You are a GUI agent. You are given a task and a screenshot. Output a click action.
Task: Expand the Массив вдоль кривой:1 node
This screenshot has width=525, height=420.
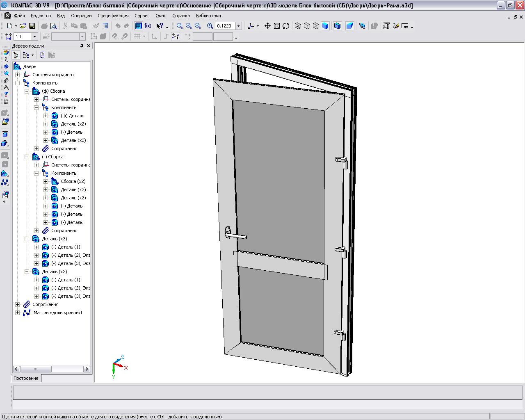[17, 313]
